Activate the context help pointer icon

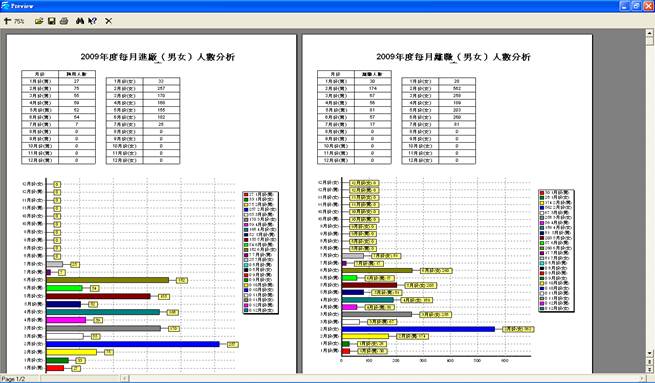(93, 21)
